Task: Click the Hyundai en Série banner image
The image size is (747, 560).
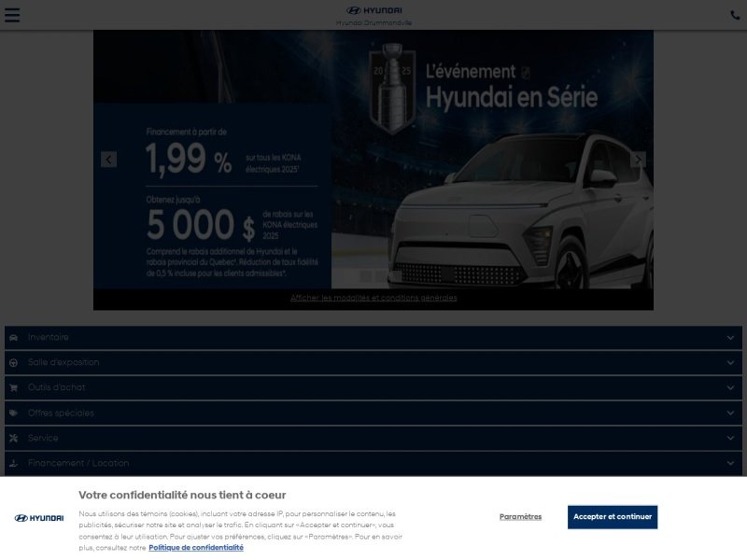Action: point(373,160)
